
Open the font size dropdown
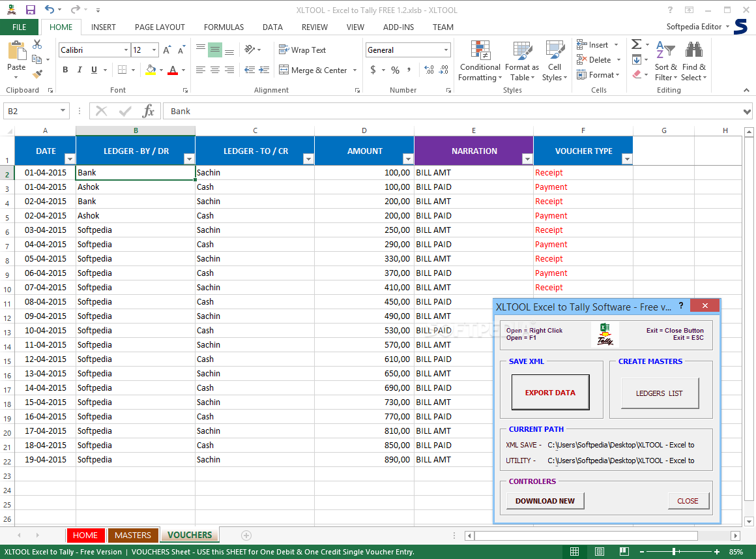pos(154,50)
